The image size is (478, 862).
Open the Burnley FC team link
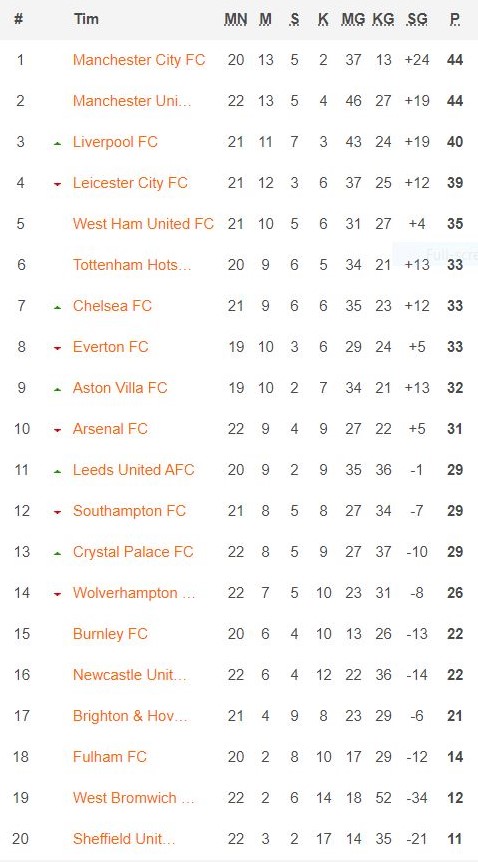(x=110, y=634)
